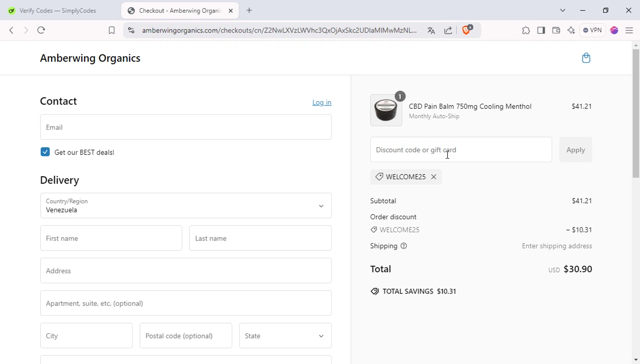This screenshot has width=640, height=364.
Task: Click the scrollbar down arrow
Action: tap(636, 360)
